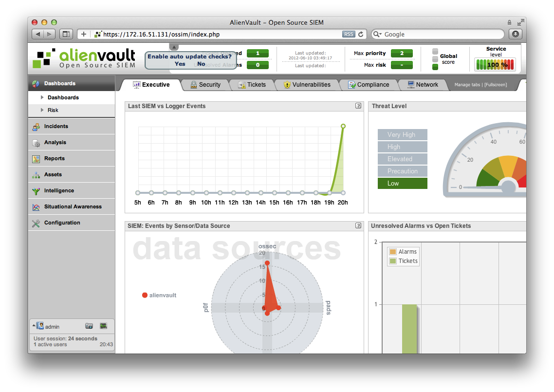Click the downloads icon in browser toolbar
Screen dimensions: 554x392
click(516, 34)
